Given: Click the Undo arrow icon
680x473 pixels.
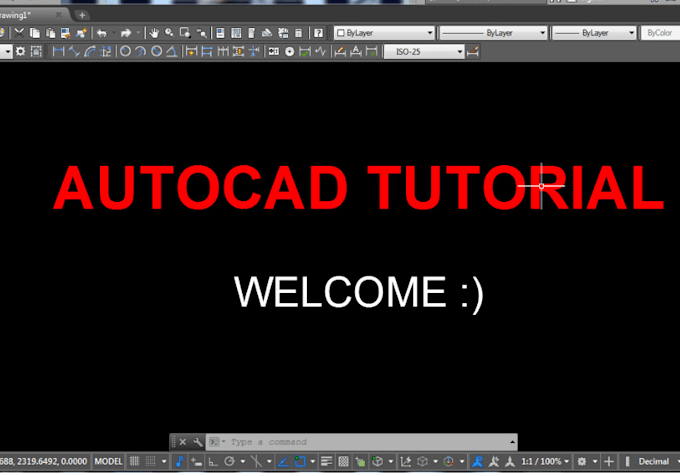Looking at the screenshot, I should click(102, 33).
